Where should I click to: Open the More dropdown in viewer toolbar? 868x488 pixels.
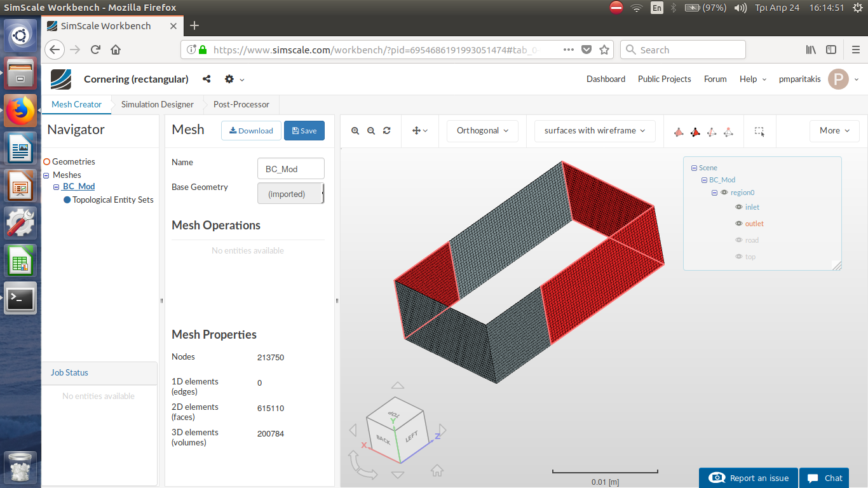coord(834,131)
